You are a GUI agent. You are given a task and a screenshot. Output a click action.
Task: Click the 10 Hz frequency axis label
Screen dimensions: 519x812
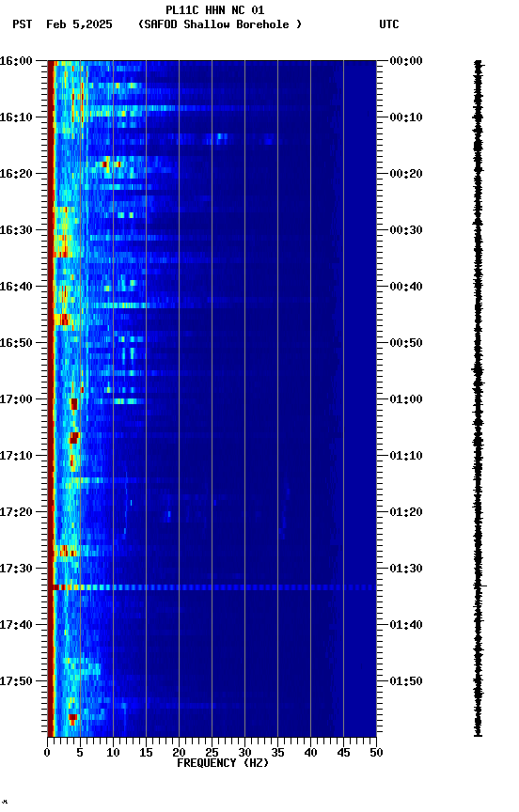click(113, 753)
